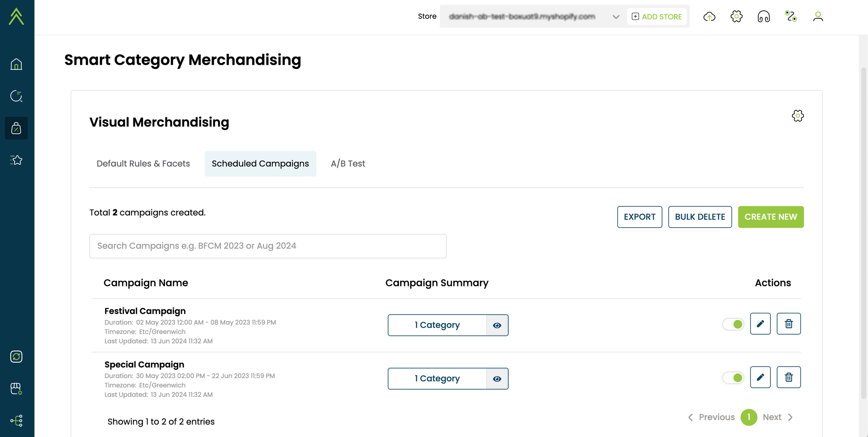Open the headphones support icon
This screenshot has width=868, height=437.
tap(764, 16)
